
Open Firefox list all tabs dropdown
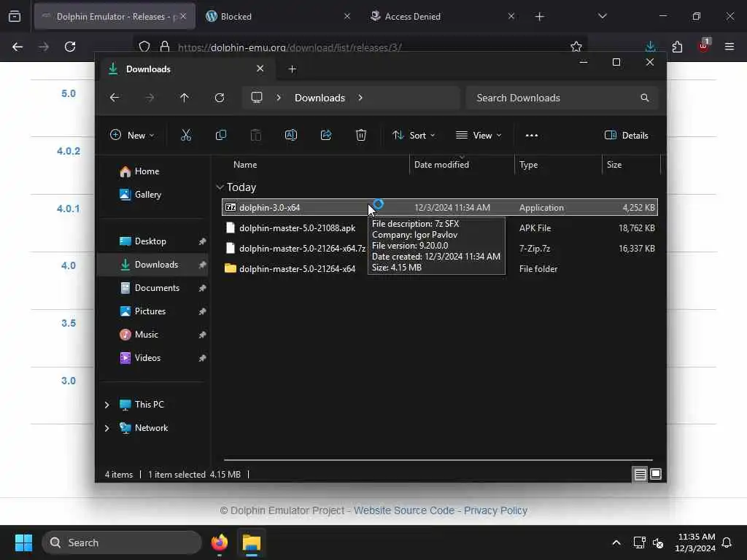[x=602, y=16]
